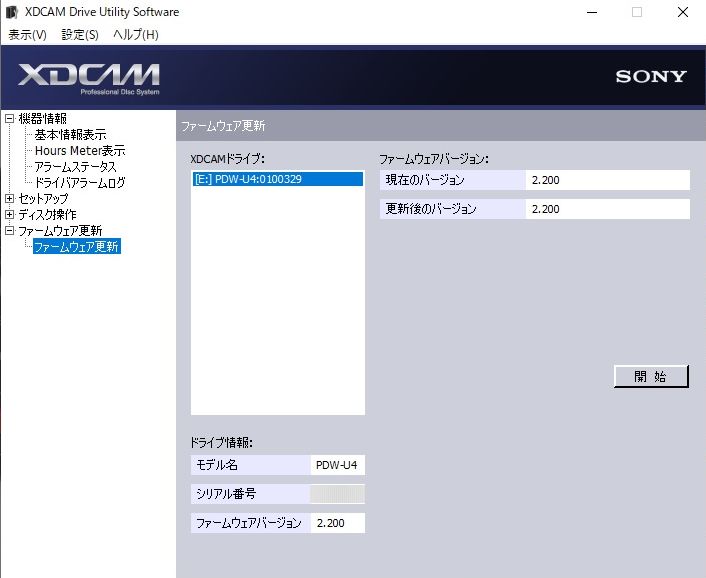Open the ヘルプ(H) menu

135,35
